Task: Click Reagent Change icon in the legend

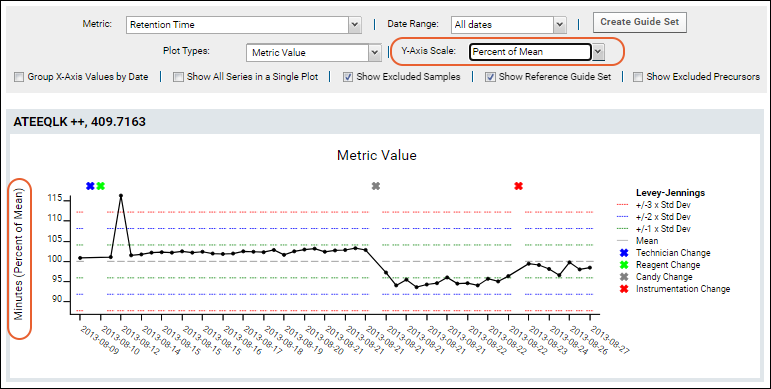Action: pos(624,265)
